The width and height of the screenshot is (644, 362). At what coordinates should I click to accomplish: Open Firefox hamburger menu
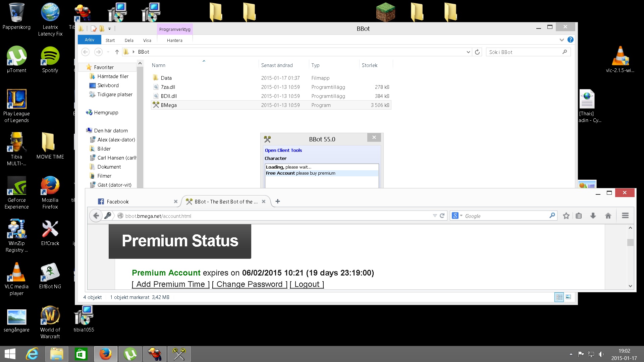point(625,216)
